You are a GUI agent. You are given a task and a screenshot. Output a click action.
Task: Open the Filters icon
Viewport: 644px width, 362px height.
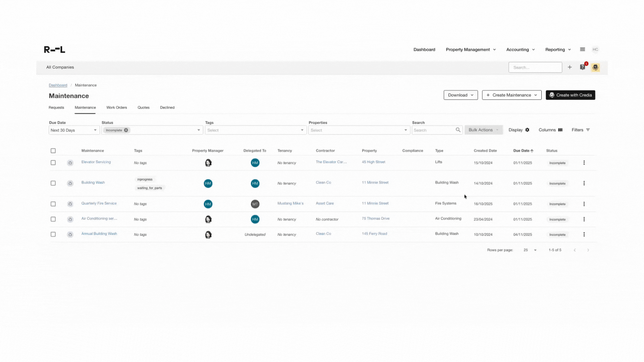point(588,130)
